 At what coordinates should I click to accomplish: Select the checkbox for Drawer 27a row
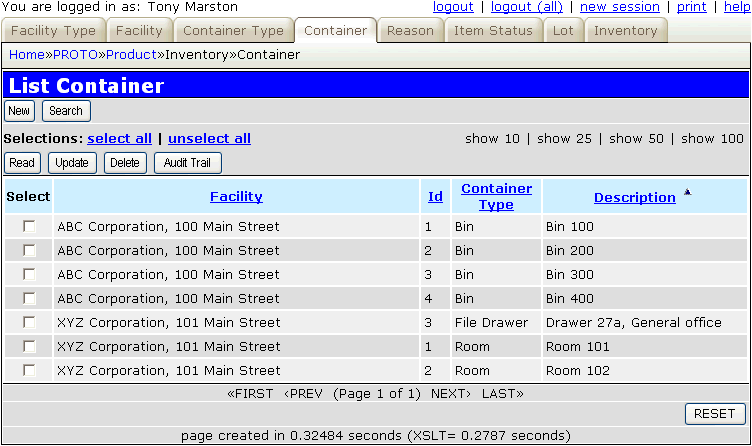pyautogui.click(x=29, y=322)
